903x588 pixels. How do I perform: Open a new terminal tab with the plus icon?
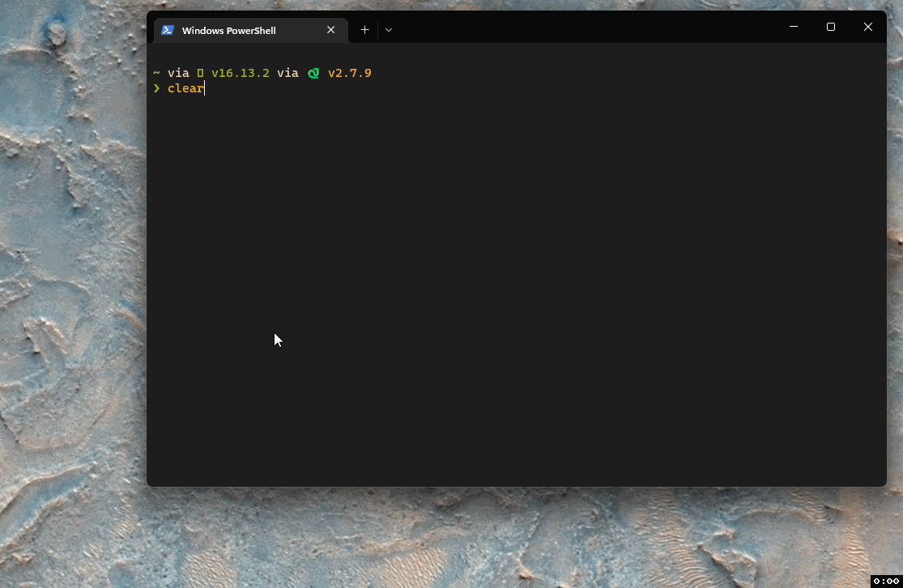[364, 30]
